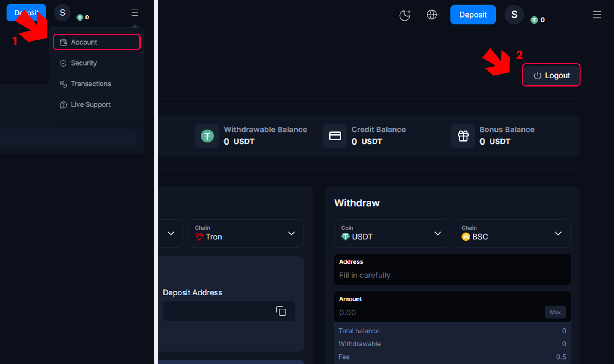Viewport: 614px width, 364px height.
Task: Open the S avatar in right header
Action: pos(514,15)
